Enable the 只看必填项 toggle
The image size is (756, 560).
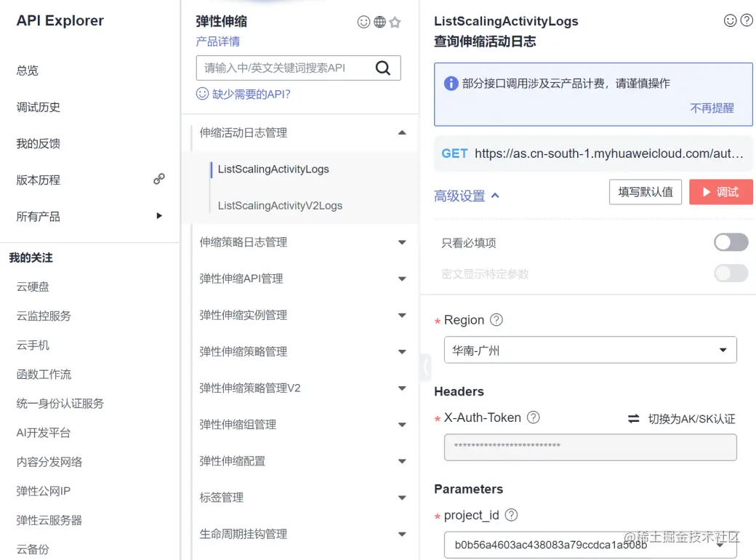click(x=731, y=241)
